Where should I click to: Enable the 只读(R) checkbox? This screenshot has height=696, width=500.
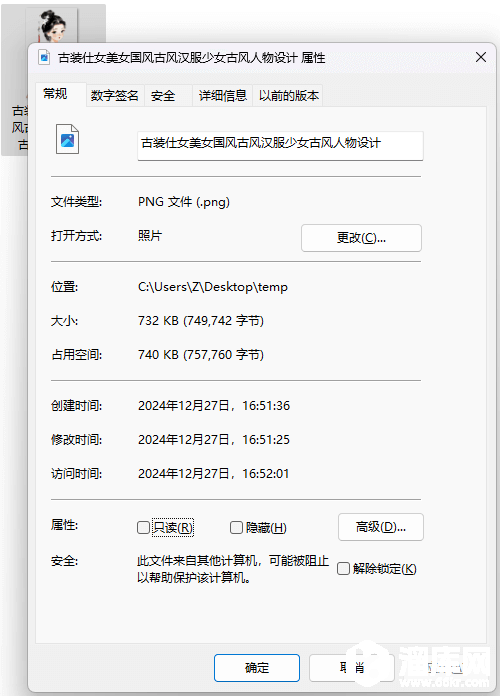coord(143,527)
